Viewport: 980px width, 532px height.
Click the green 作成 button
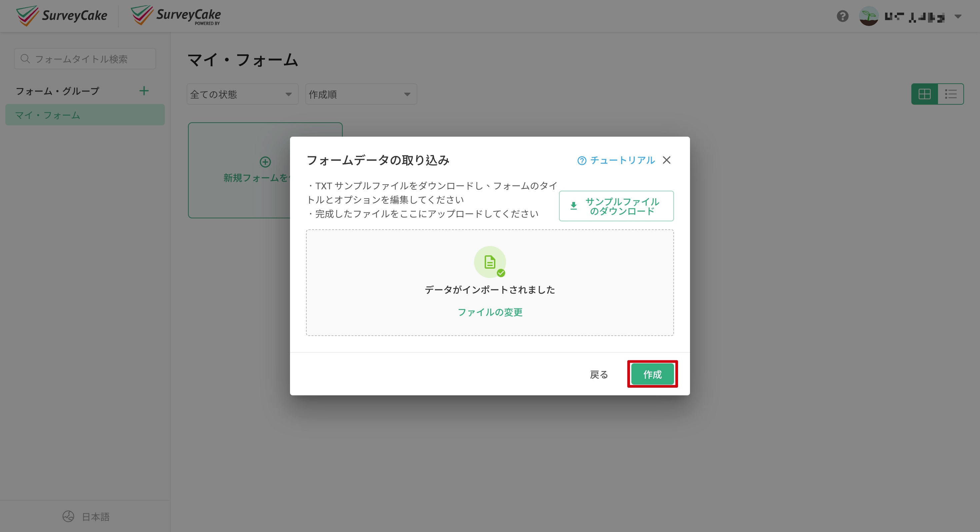click(x=652, y=374)
